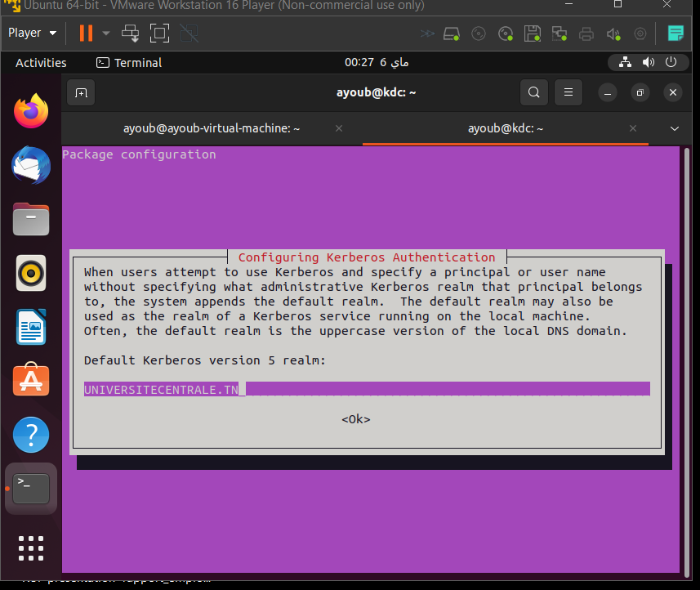The image size is (700, 590).
Task: Launch Firefox from the Ubuntu dock
Action: tap(30, 110)
